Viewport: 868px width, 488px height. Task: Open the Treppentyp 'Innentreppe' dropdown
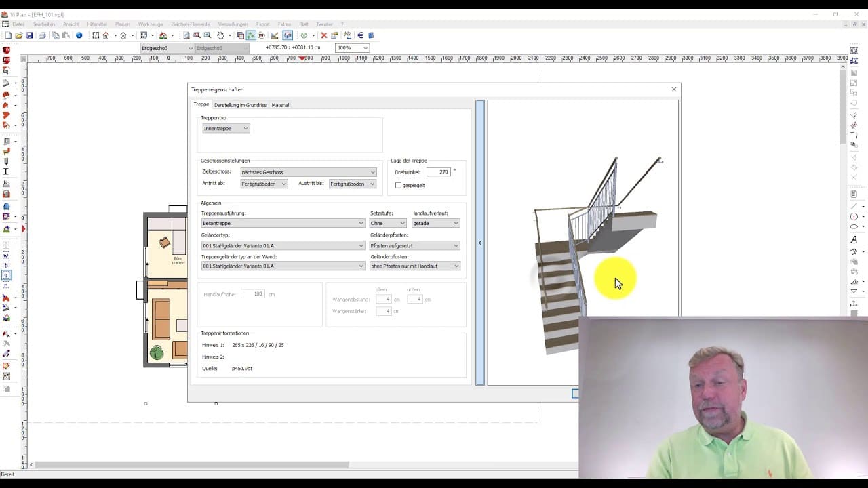point(226,128)
